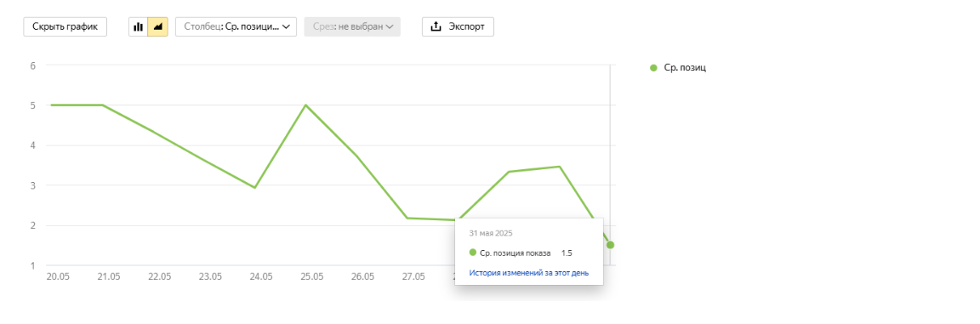Click the "31 мая 2025" tooltip date
This screenshot has height=324, width=980.
point(491,233)
